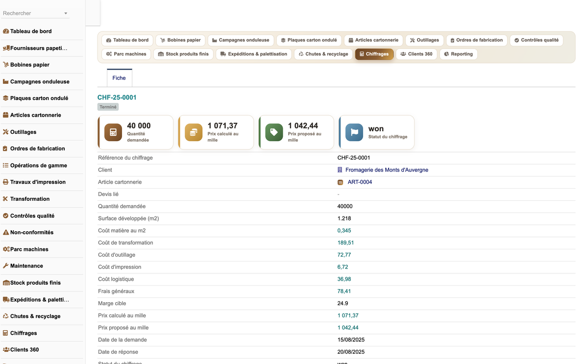Open the Tableau de bord top navigation tab
This screenshot has height=364, width=588.
point(127,40)
